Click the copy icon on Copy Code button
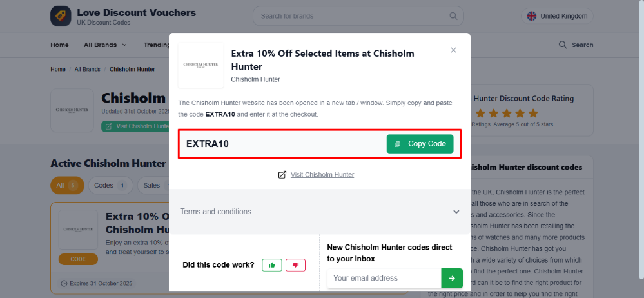The height and width of the screenshot is (298, 644). click(398, 144)
